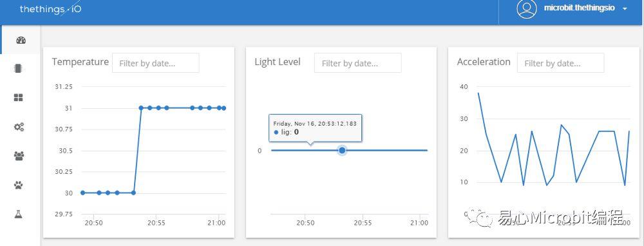Click the Acceleration widget title

[484, 62]
